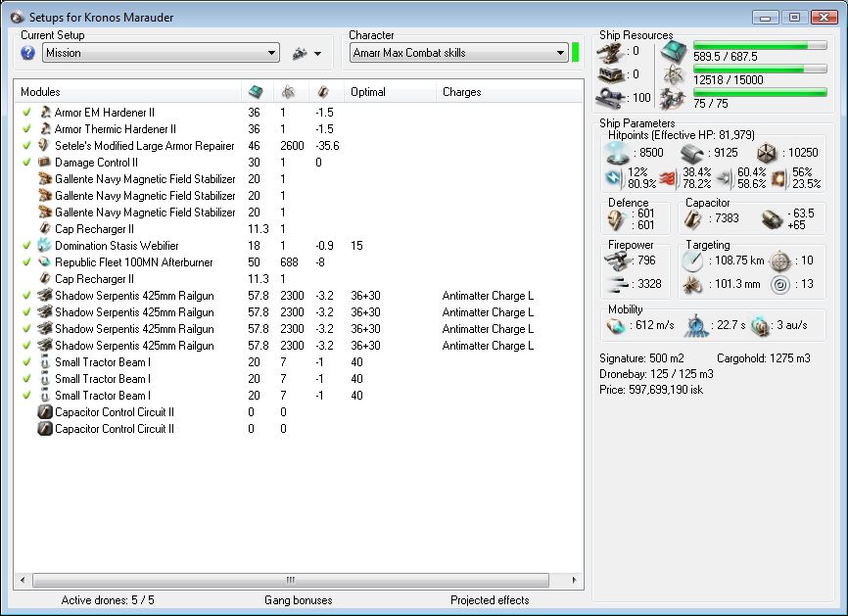The width and height of the screenshot is (848, 616).
Task: Open the Current Setup dropdown showing Mission
Action: click(x=161, y=53)
